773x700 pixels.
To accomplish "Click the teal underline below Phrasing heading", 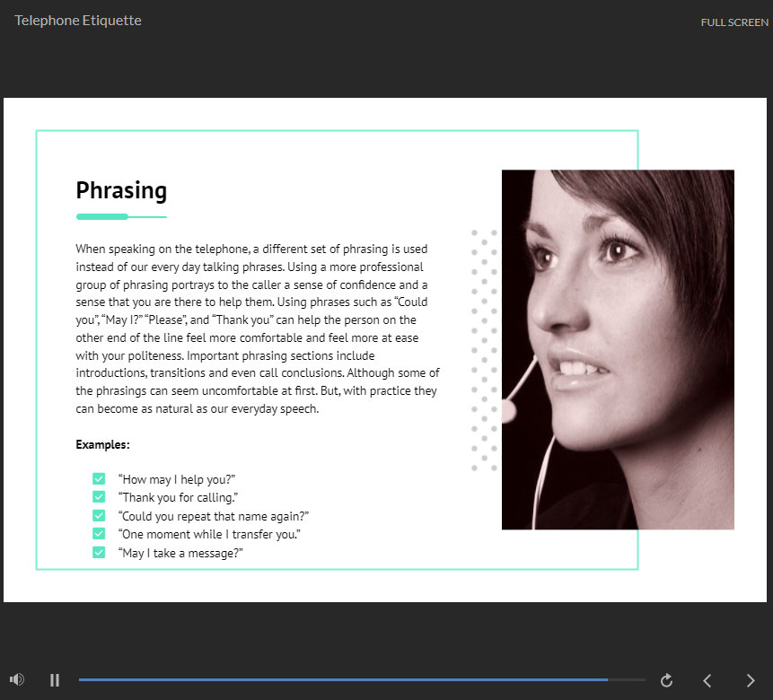I will (x=121, y=216).
